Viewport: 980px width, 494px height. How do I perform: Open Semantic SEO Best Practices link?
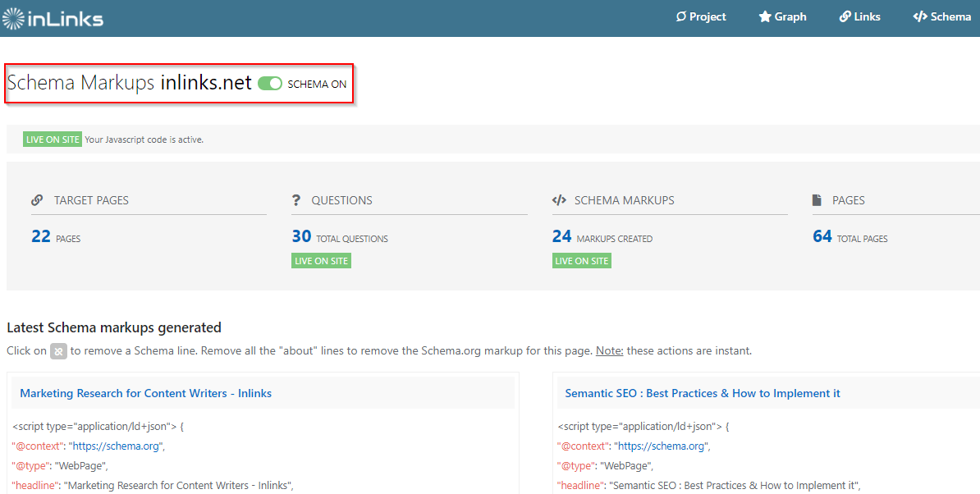(703, 393)
